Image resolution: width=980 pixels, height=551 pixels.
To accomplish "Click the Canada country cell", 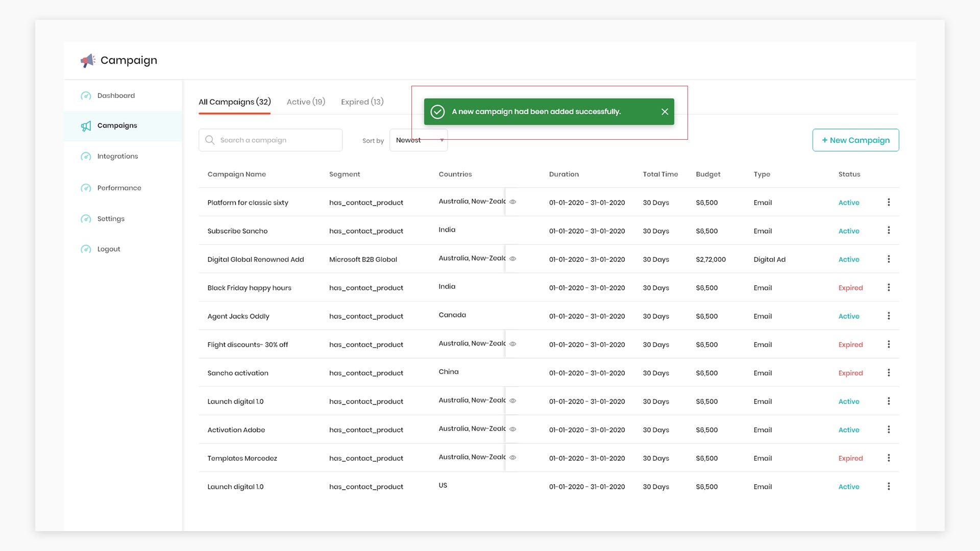I will click(x=452, y=315).
